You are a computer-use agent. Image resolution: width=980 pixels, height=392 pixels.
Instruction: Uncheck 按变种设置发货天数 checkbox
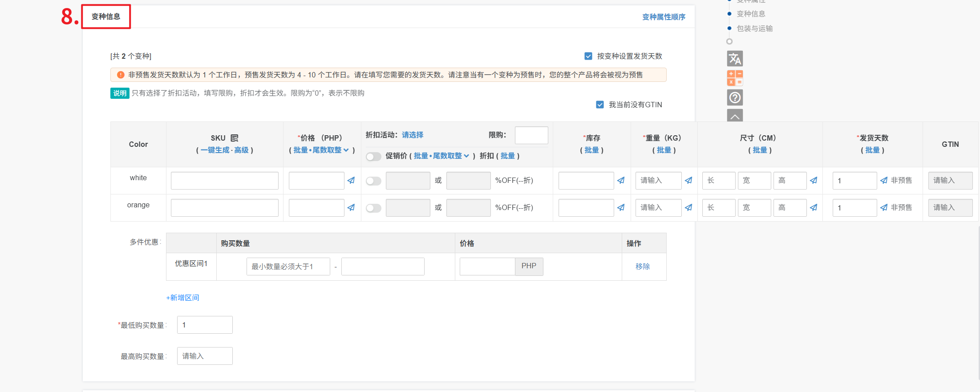[588, 56]
